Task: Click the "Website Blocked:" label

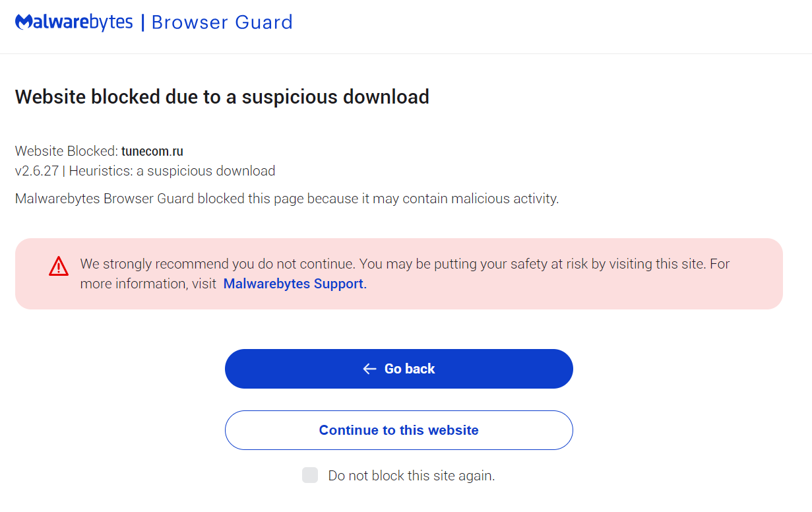Action: tap(66, 151)
